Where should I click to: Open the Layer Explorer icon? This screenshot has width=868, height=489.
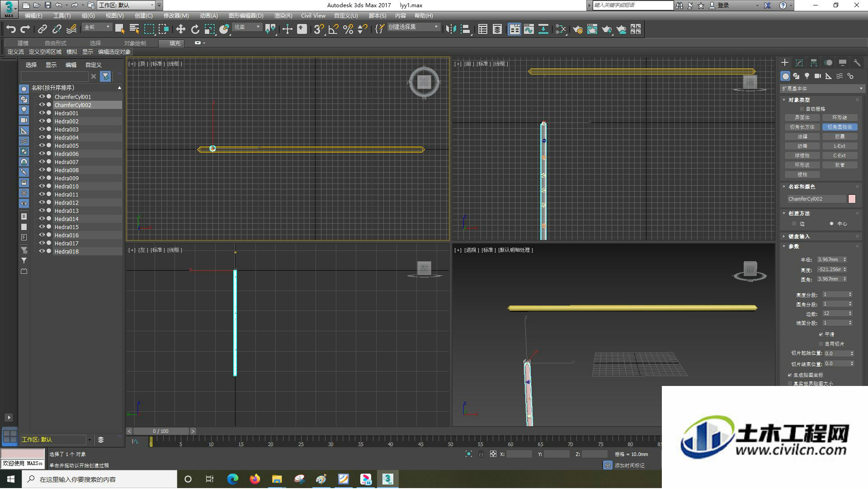(x=497, y=29)
